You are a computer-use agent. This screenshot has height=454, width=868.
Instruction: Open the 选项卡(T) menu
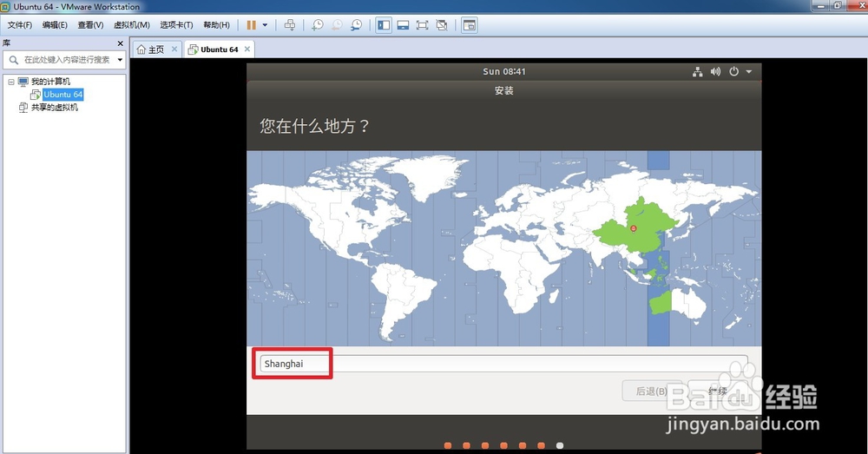click(176, 25)
